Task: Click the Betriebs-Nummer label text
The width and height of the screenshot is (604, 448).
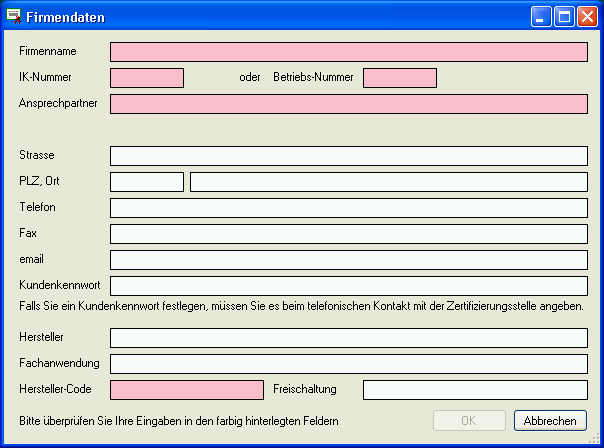Action: tap(313, 77)
